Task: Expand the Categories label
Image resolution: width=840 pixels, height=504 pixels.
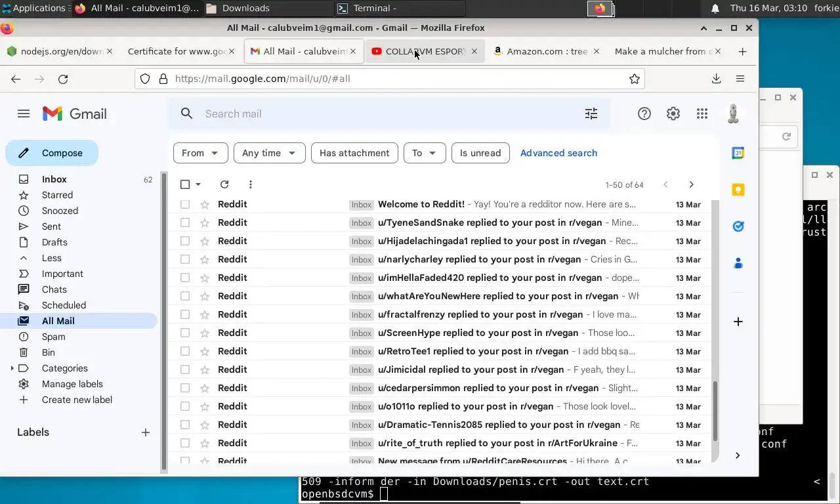Action: tap(12, 368)
